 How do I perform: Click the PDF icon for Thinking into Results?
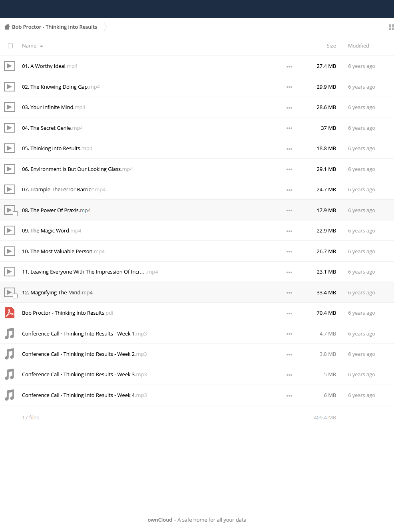[10, 313]
